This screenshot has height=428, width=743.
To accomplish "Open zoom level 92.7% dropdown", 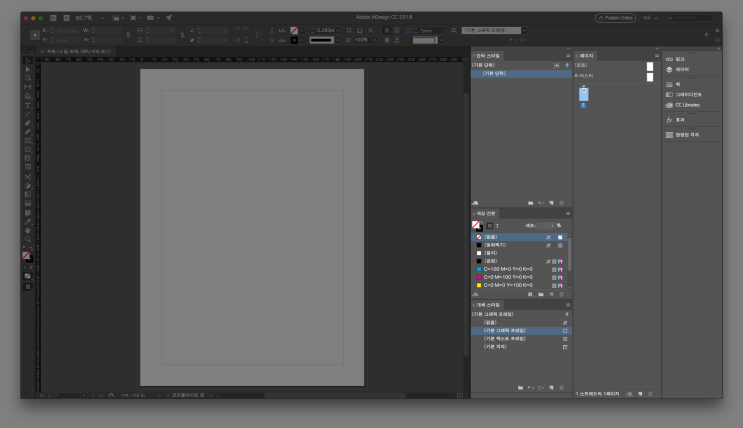I will 102,18.
